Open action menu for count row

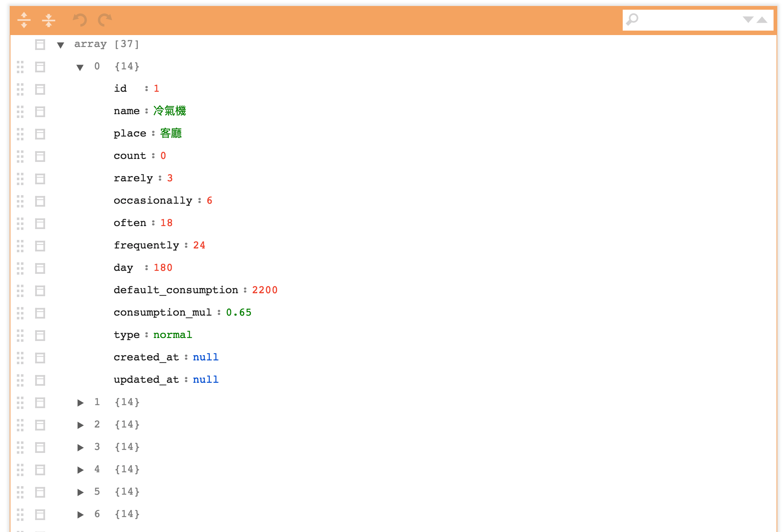[x=40, y=157]
